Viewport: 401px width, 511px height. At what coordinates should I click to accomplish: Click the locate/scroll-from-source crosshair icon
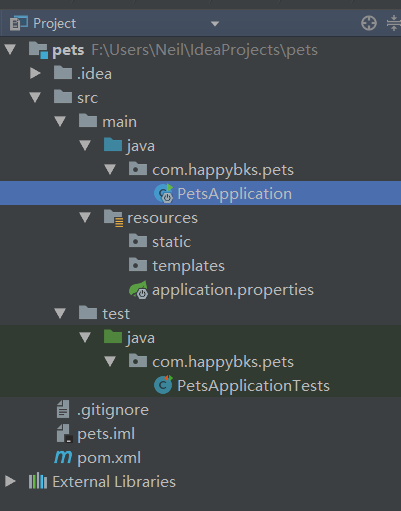tap(369, 23)
